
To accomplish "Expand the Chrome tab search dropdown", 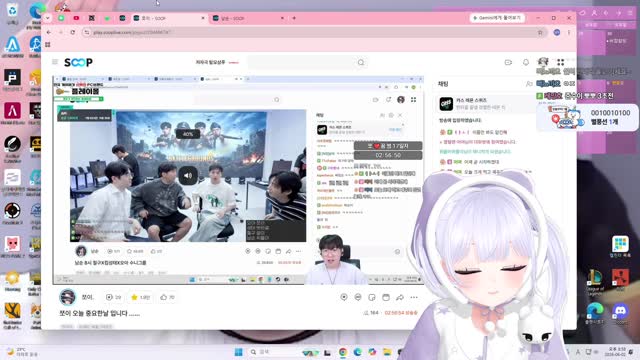I will coord(48,18).
